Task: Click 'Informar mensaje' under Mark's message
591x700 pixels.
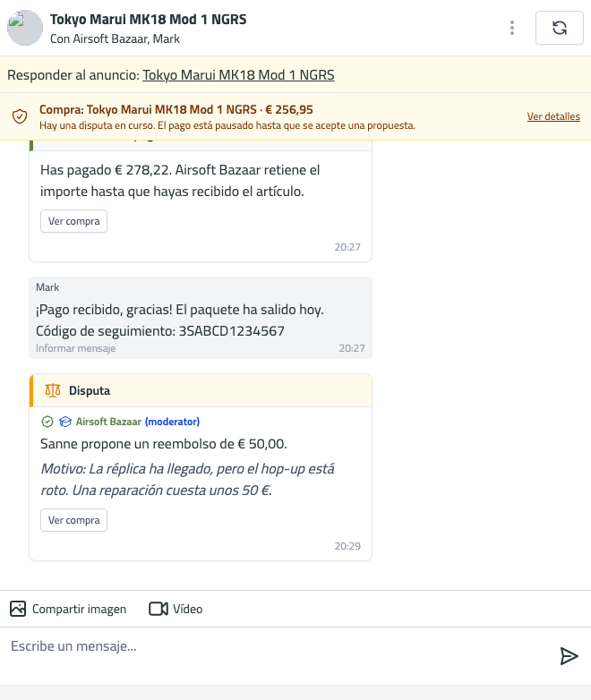Action: tap(75, 348)
